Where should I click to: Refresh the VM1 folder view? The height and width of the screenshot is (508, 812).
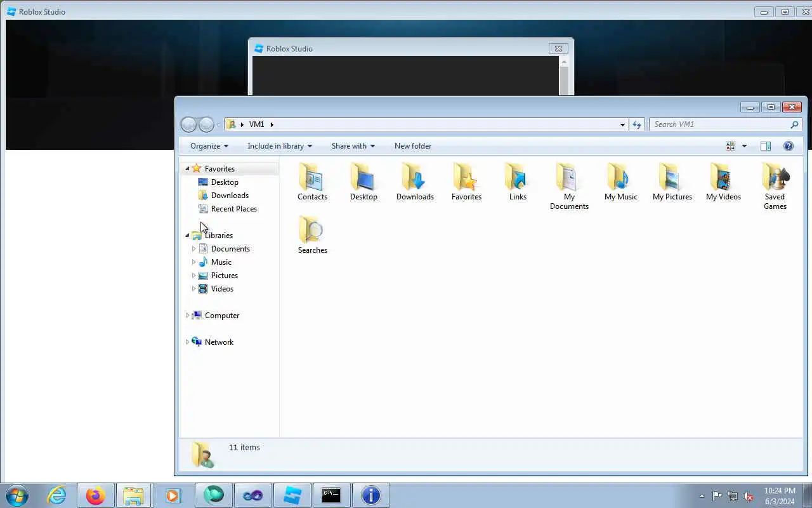point(637,124)
